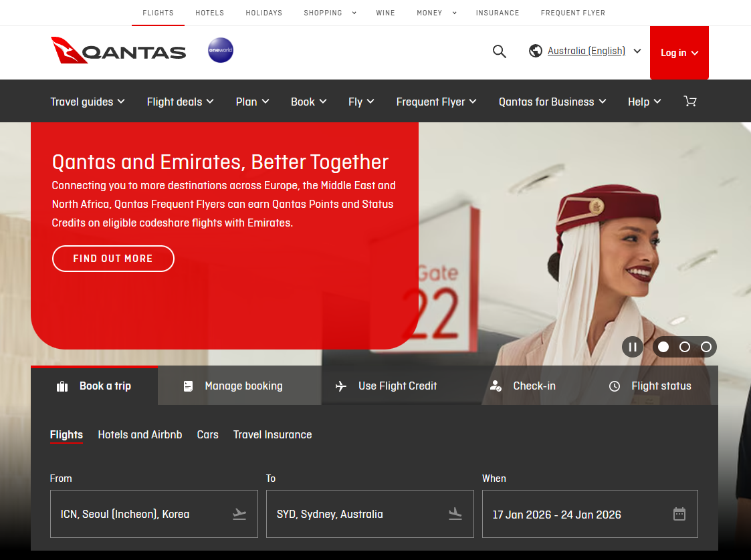Switch to Manage booking tab
The height and width of the screenshot is (560, 751).
tap(239, 386)
